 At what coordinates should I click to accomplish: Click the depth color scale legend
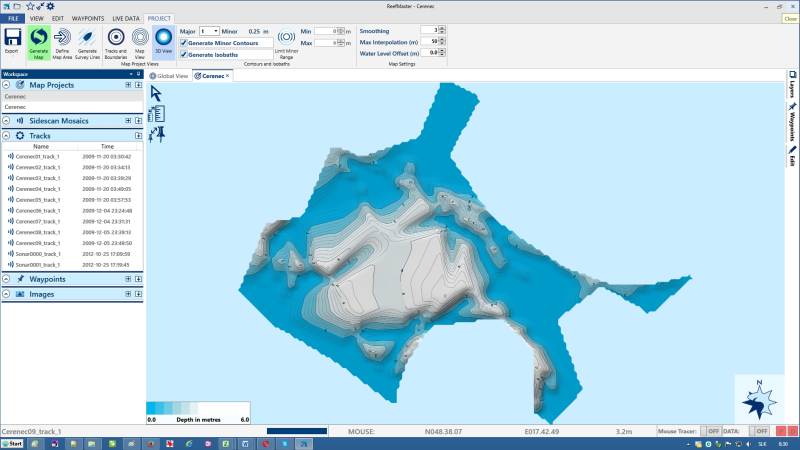click(197, 409)
